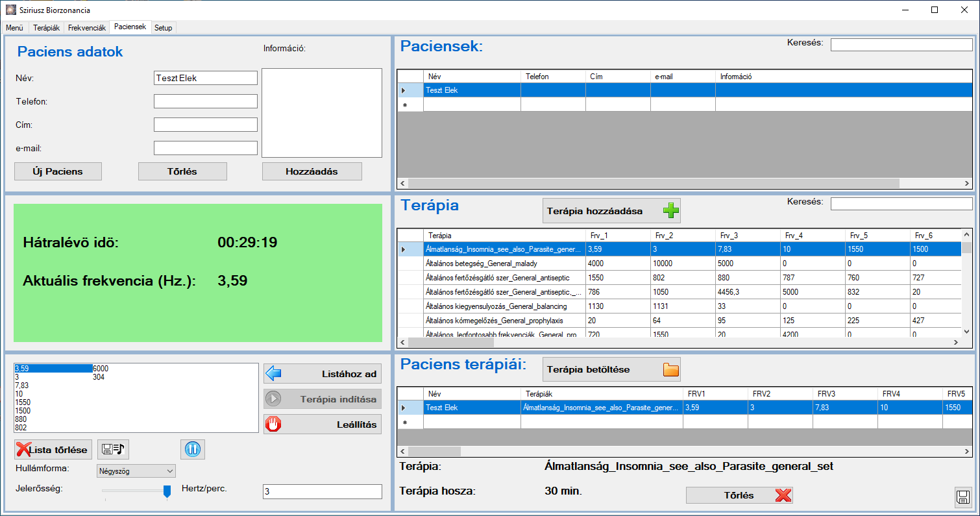Click the Jelerősség signal strength slider handle
The height and width of the screenshot is (516, 980).
[x=167, y=491]
